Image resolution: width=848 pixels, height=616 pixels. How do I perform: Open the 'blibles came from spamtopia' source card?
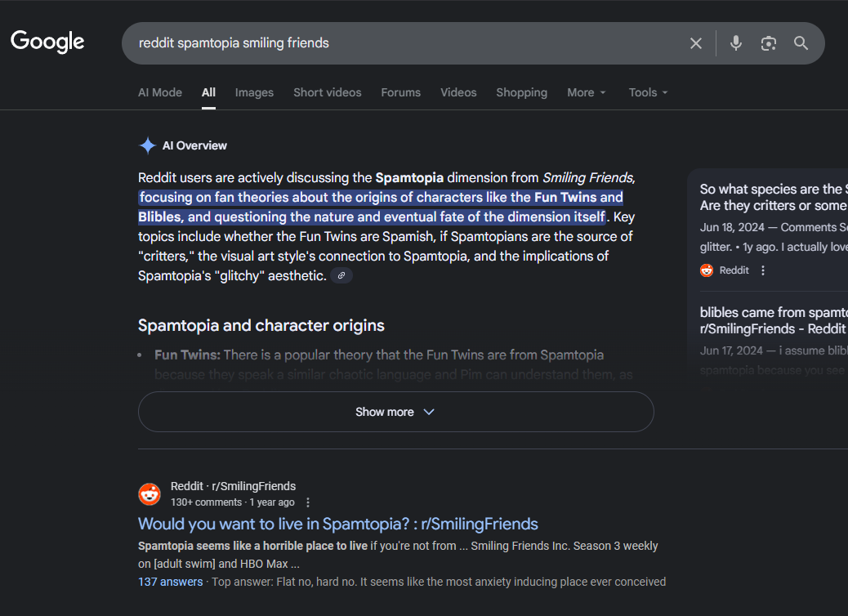(x=773, y=320)
